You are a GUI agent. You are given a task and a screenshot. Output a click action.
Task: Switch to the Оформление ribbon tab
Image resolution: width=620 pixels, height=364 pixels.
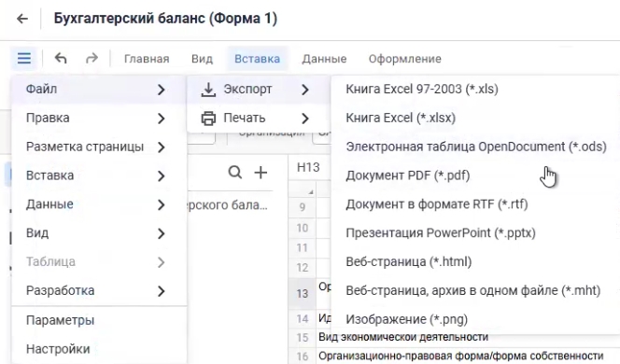pyautogui.click(x=405, y=59)
